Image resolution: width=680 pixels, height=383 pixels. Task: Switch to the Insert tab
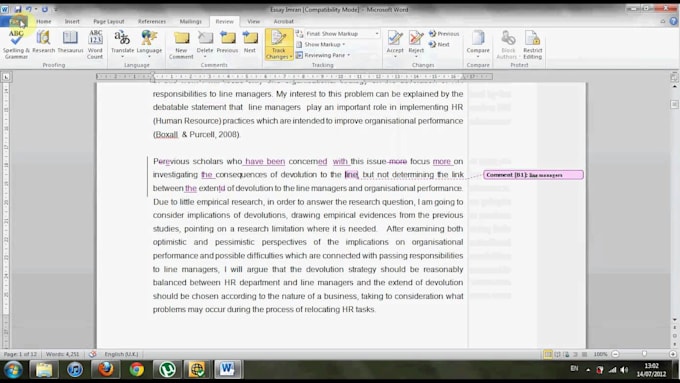pos(72,21)
